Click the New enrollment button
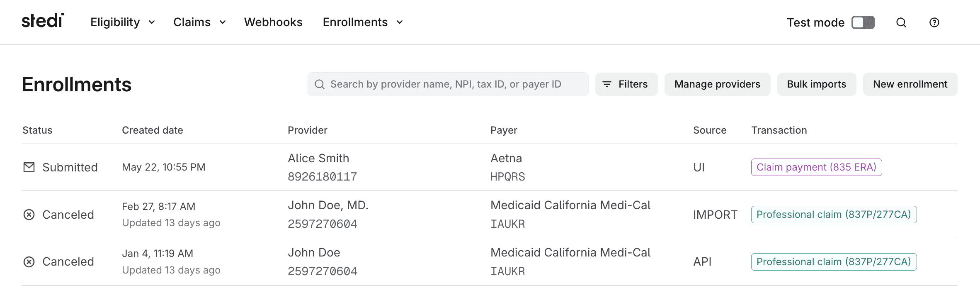Viewport: 980px width, 298px height. [910, 84]
